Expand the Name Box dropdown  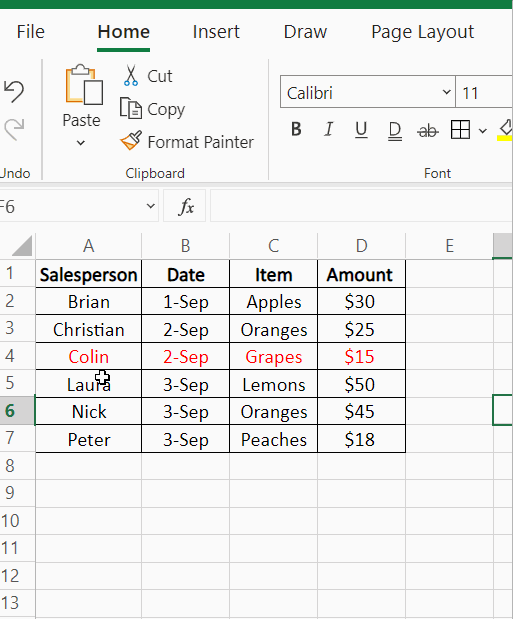pos(150,206)
